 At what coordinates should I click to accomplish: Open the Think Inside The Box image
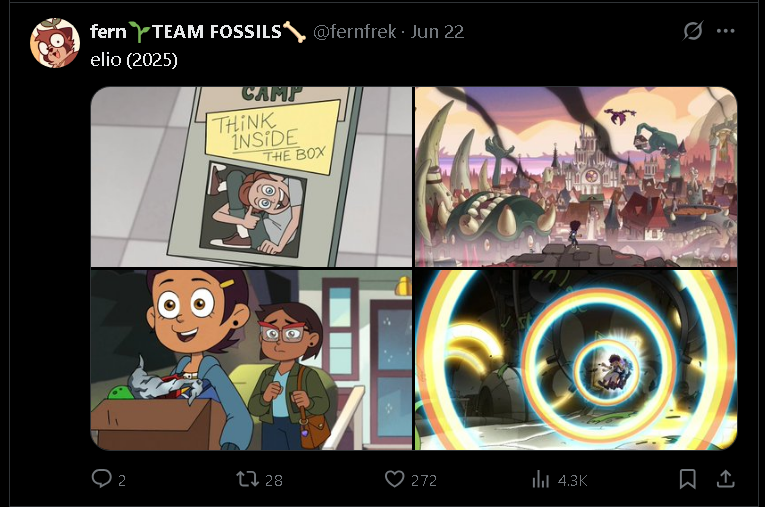251,177
